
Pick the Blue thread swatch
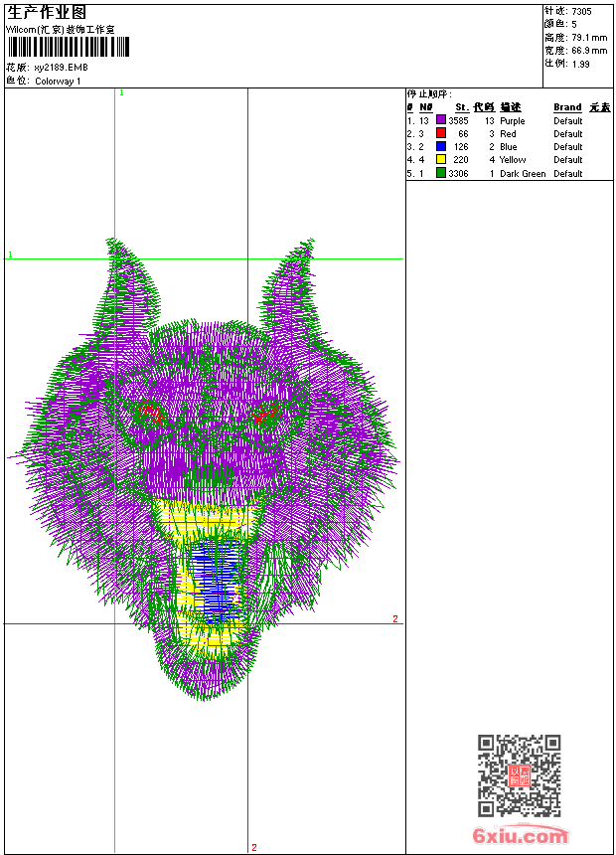[x=441, y=146]
